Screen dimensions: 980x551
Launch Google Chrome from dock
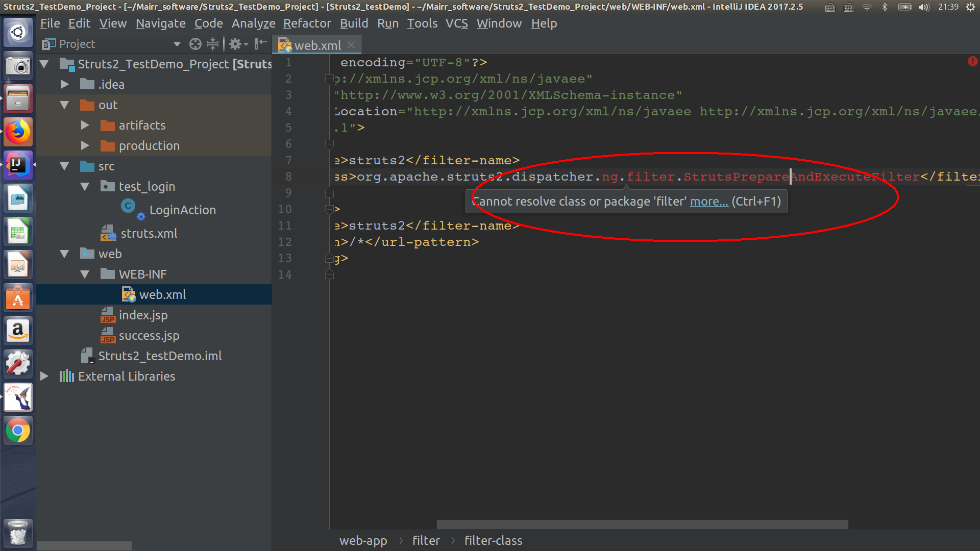[18, 431]
